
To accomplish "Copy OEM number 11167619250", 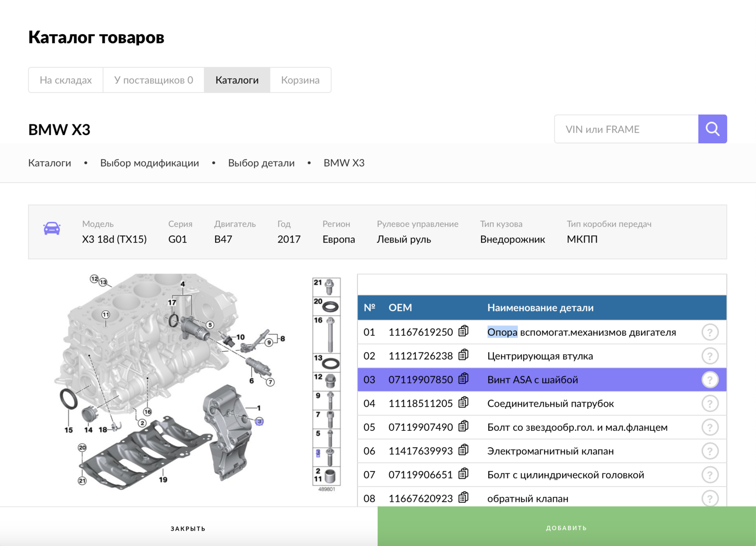I will (463, 332).
